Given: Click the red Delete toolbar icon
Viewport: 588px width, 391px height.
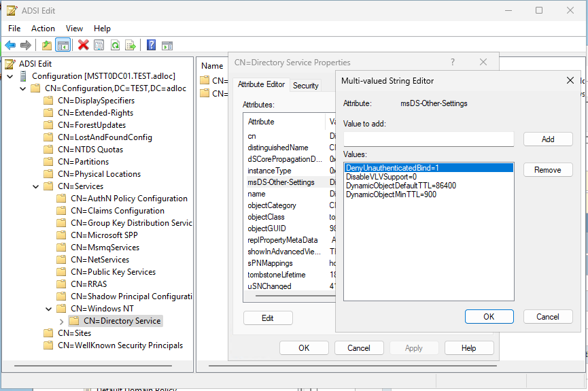Looking at the screenshot, I should coord(84,45).
